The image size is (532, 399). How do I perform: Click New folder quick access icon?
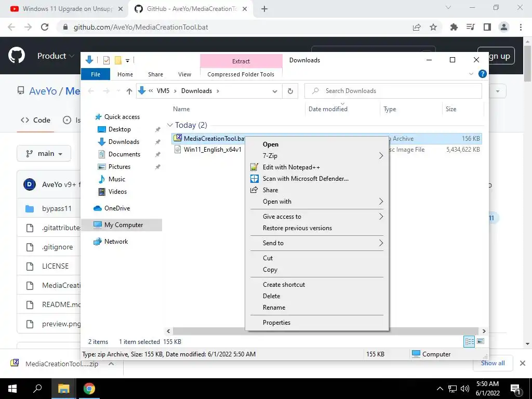coord(118,60)
